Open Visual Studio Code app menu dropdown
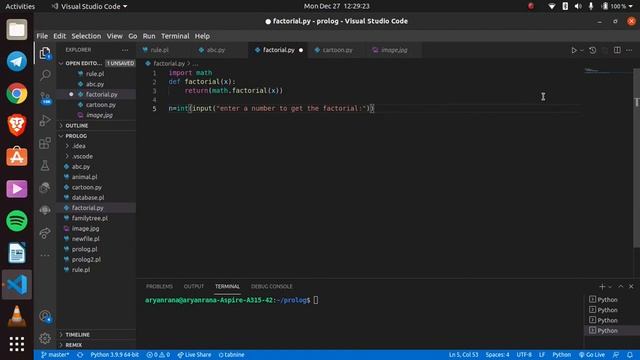640x360 pixels. coord(89,7)
